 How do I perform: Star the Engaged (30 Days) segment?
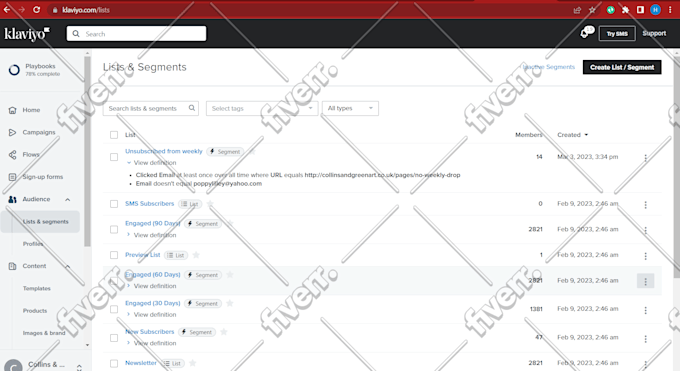point(230,303)
